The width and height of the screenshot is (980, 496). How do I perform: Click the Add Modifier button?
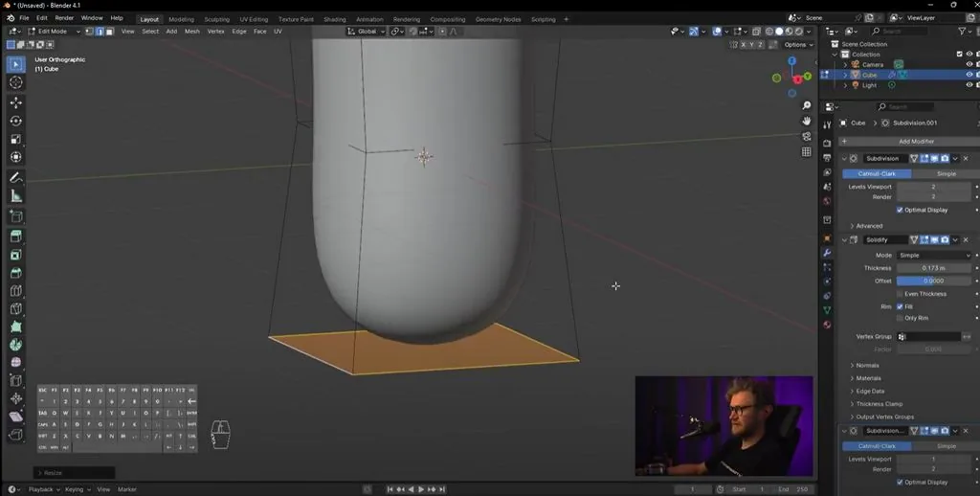point(909,142)
